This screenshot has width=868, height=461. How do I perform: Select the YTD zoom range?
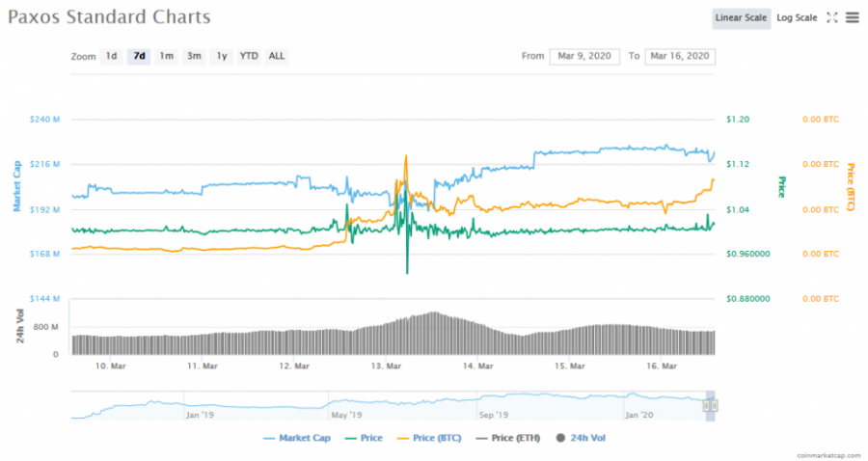tap(249, 56)
